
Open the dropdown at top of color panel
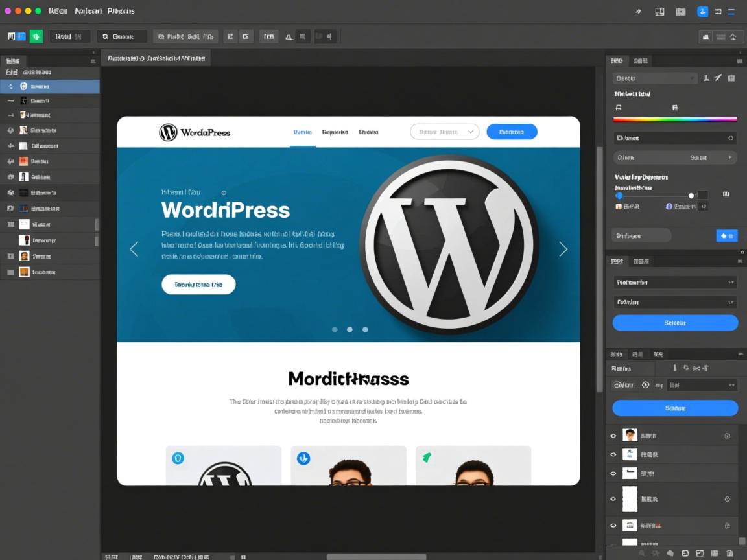[x=654, y=78]
